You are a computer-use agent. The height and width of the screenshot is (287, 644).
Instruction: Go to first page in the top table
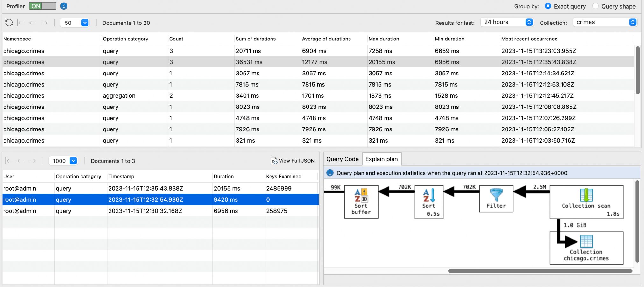point(21,23)
